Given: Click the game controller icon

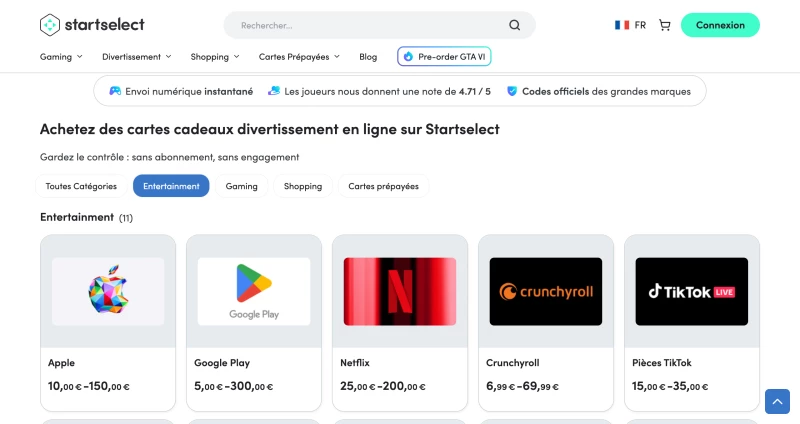Looking at the screenshot, I should click(115, 91).
